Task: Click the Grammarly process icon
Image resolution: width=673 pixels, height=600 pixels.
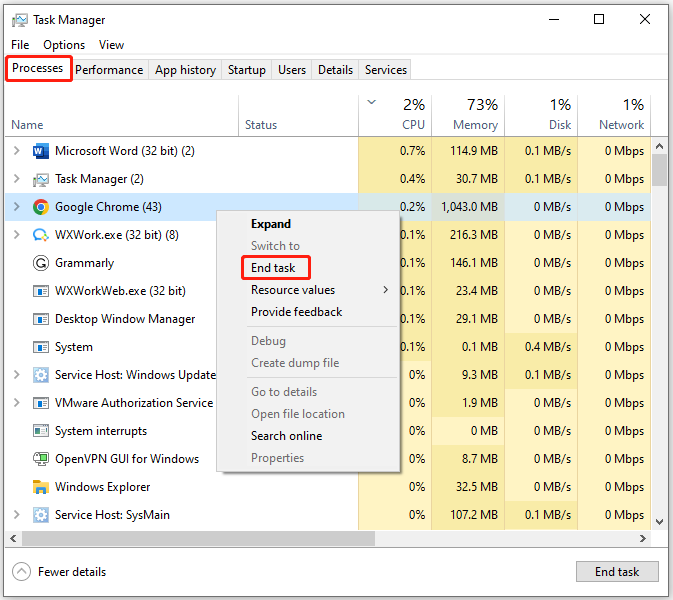Action: (41, 263)
